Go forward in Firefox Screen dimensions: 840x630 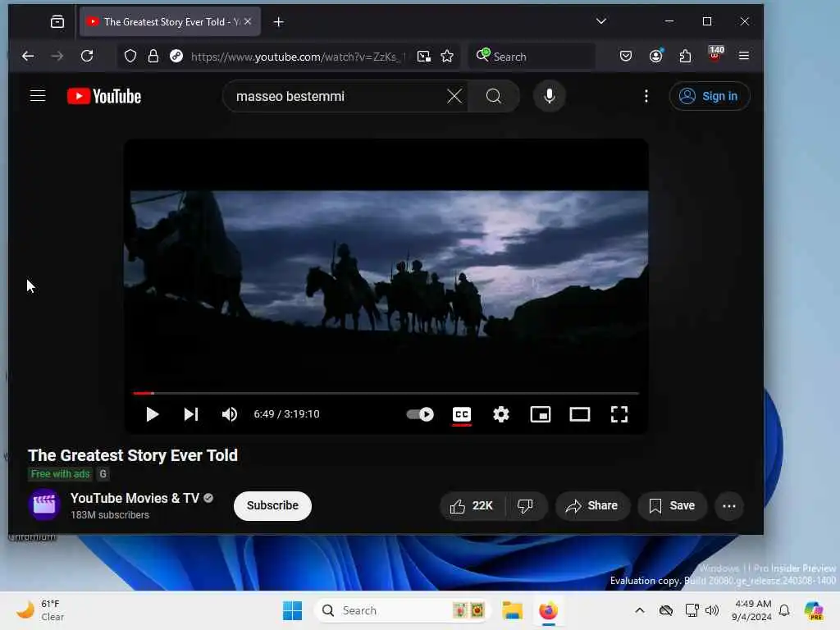click(x=57, y=56)
